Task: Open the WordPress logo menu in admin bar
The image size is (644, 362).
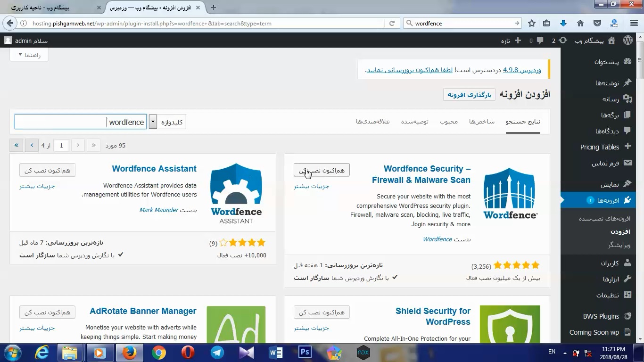Action: [x=627, y=41]
